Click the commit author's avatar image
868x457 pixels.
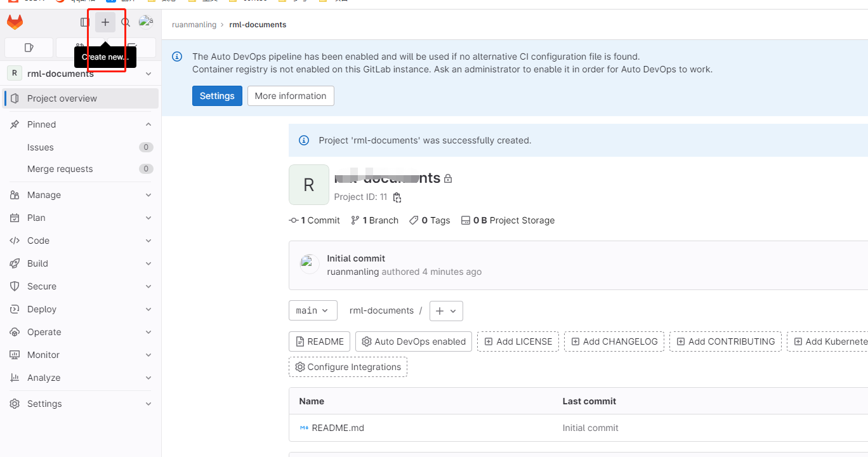click(x=309, y=263)
